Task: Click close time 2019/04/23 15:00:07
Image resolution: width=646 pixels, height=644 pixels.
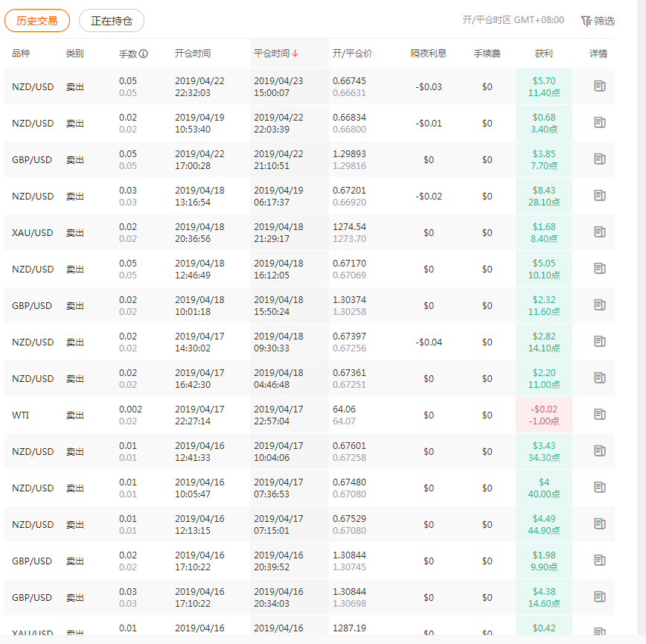Action: pos(278,87)
